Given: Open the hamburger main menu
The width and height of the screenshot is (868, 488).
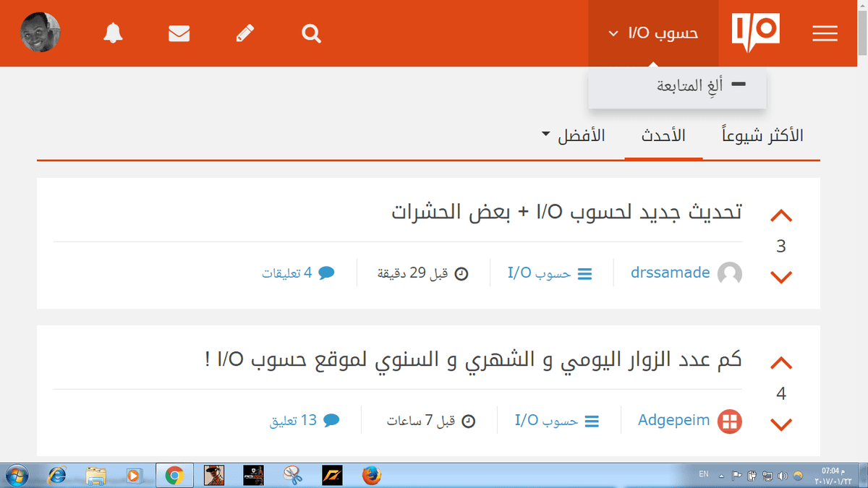Looking at the screenshot, I should coord(825,33).
